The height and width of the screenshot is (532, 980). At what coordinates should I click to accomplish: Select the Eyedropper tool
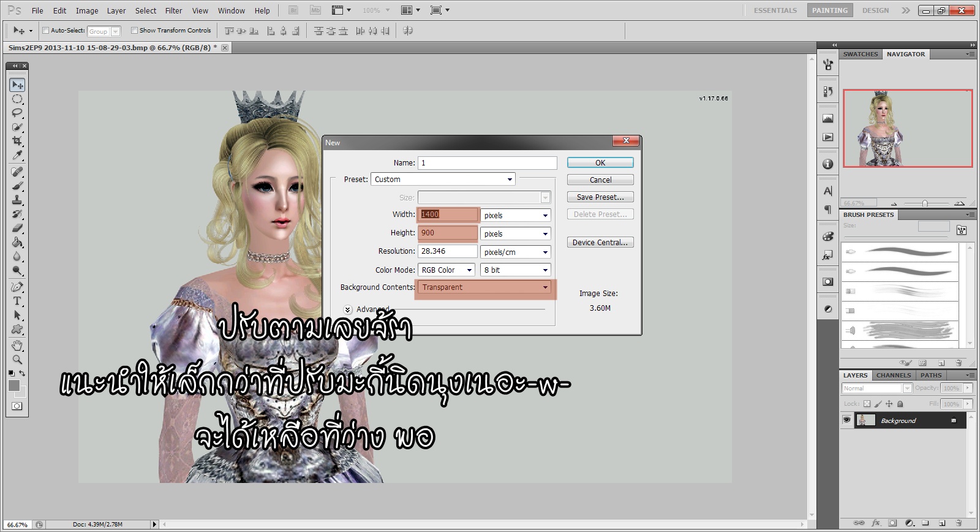[x=17, y=155]
